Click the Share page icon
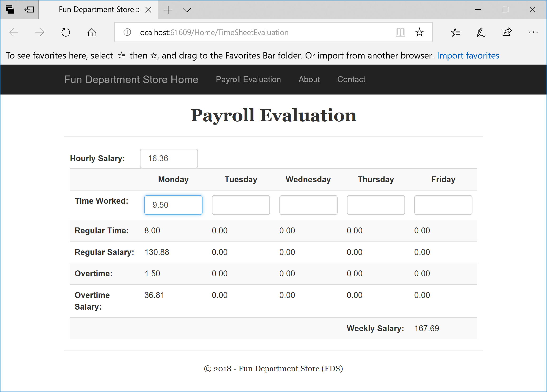 (507, 32)
